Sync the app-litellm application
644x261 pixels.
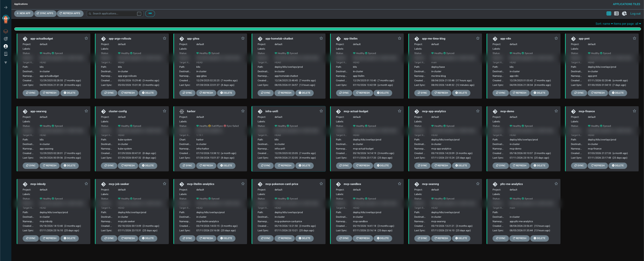[344, 93]
